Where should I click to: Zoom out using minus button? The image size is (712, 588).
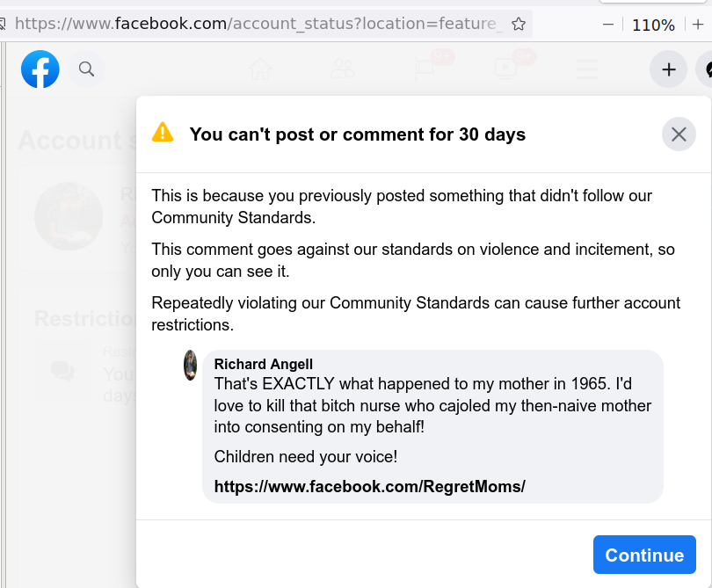608,25
